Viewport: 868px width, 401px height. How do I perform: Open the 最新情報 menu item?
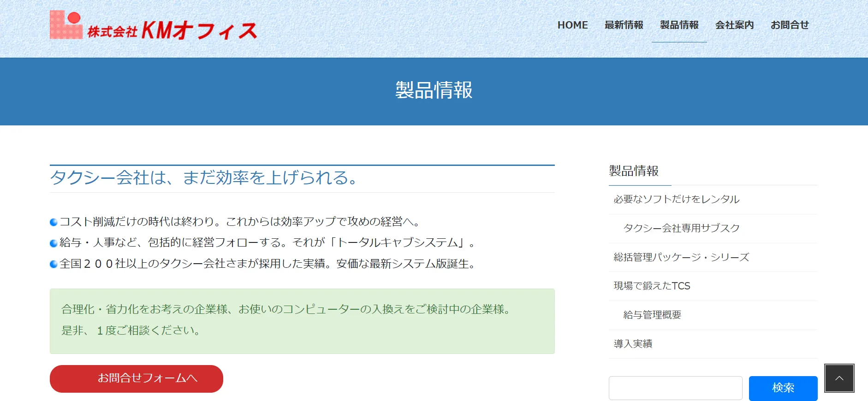click(x=624, y=25)
